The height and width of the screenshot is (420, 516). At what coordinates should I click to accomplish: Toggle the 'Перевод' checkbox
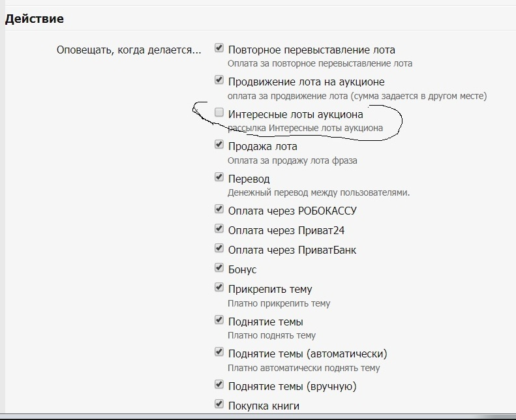coord(219,177)
